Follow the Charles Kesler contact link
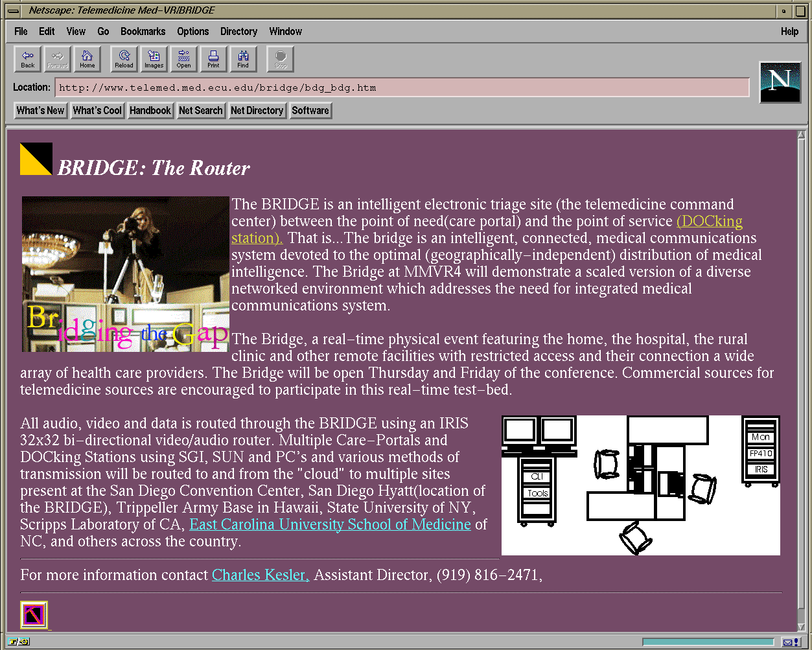812x650 pixels. [261, 575]
